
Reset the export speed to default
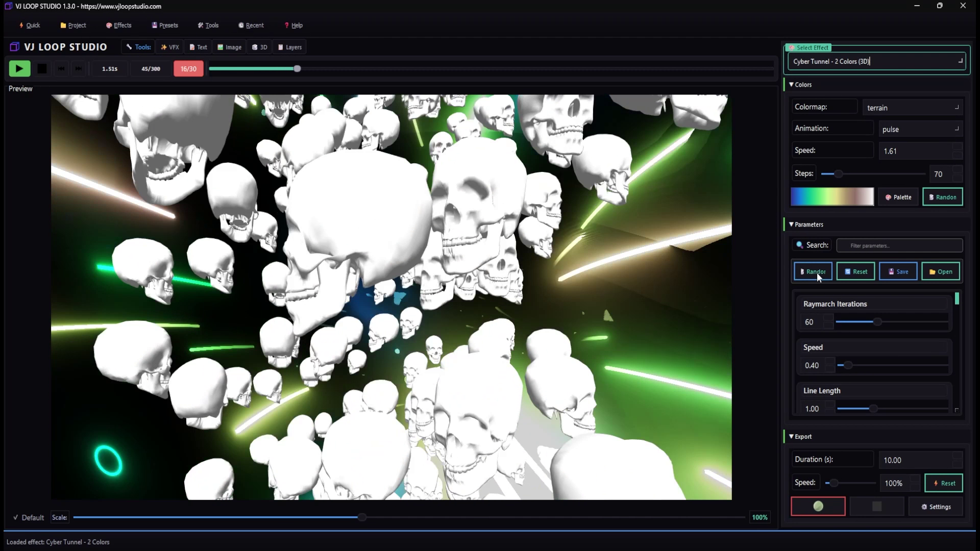point(944,483)
